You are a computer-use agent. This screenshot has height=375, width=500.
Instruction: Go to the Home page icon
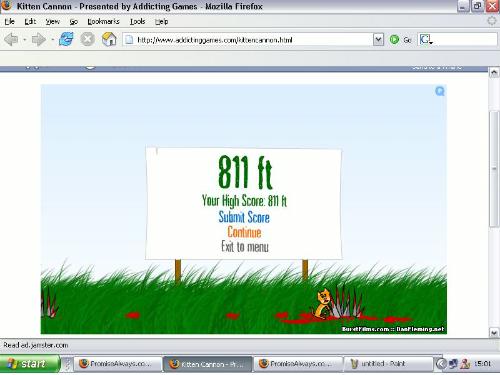tap(109, 39)
